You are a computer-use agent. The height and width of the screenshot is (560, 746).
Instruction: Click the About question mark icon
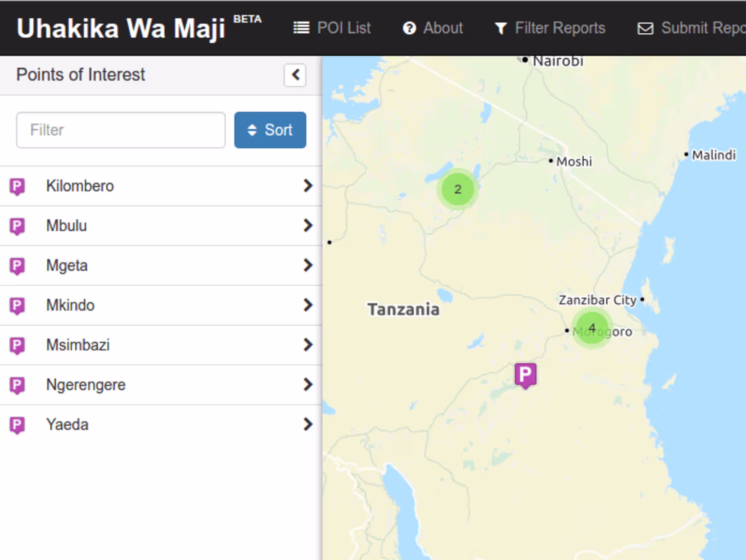(x=409, y=28)
